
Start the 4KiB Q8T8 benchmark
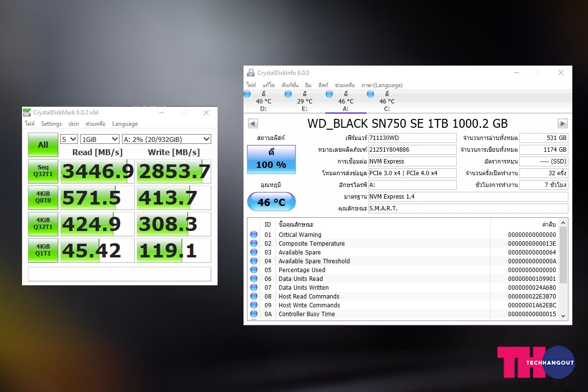click(43, 198)
